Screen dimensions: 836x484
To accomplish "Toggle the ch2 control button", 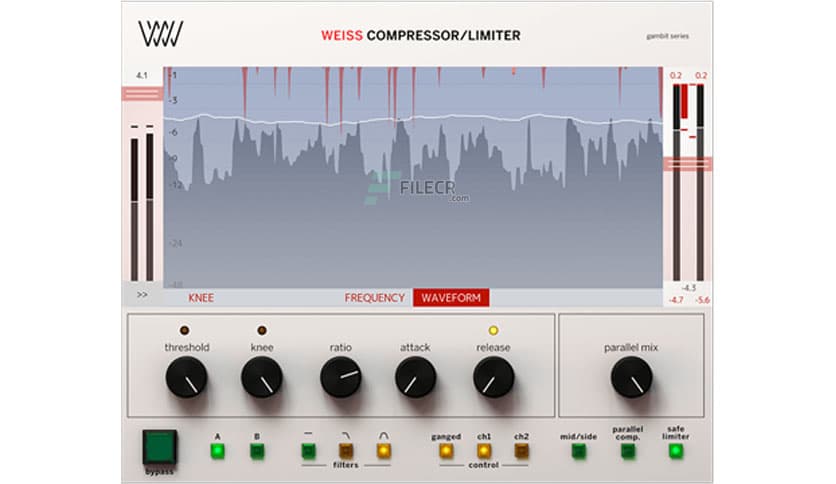I will pyautogui.click(x=521, y=451).
